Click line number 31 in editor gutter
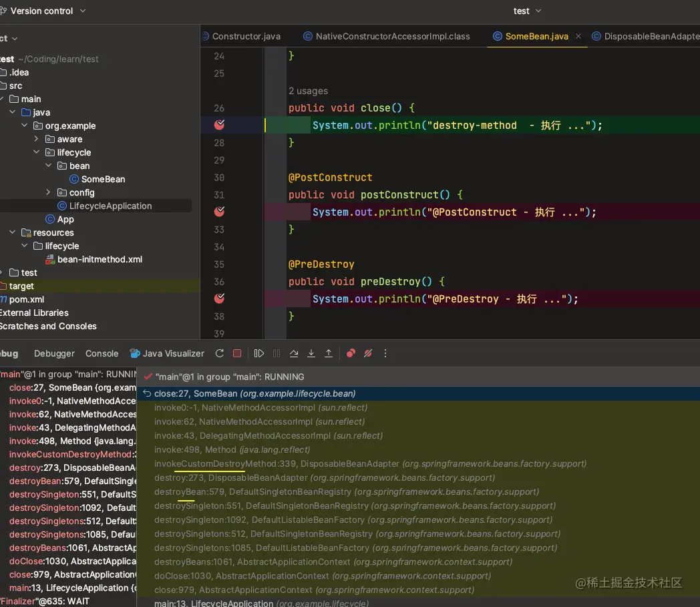The height and width of the screenshot is (607, 700). coord(219,194)
